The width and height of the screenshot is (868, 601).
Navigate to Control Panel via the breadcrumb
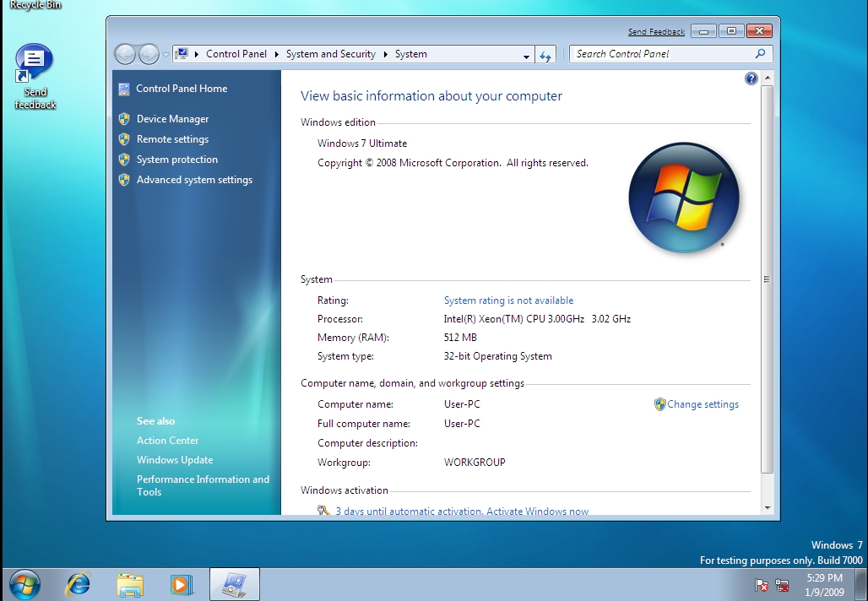pyautogui.click(x=236, y=53)
